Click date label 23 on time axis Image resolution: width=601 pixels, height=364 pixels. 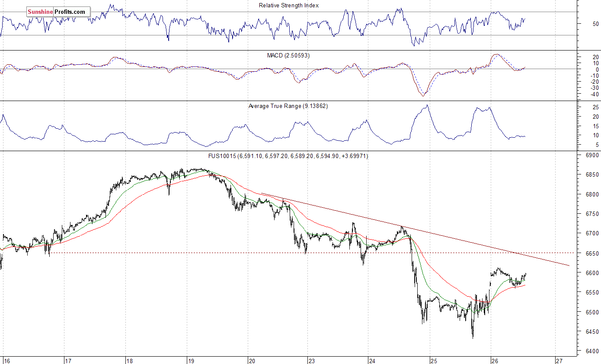pos(311,360)
